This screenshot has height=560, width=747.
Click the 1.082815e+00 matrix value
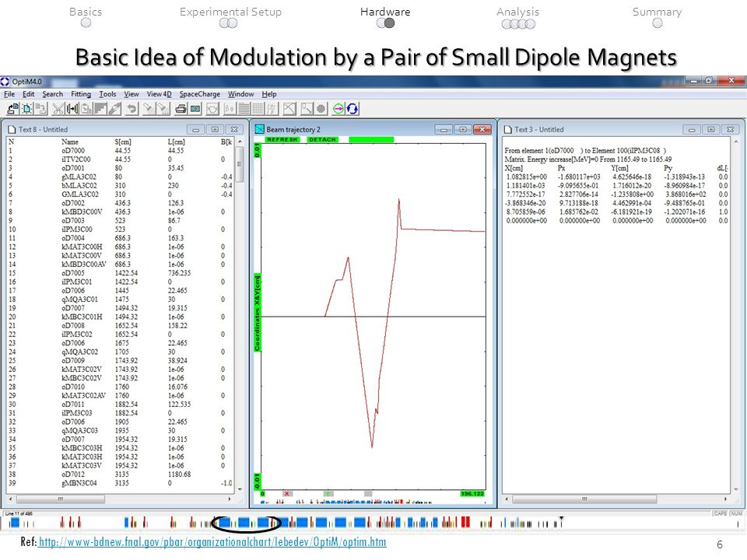527,177
